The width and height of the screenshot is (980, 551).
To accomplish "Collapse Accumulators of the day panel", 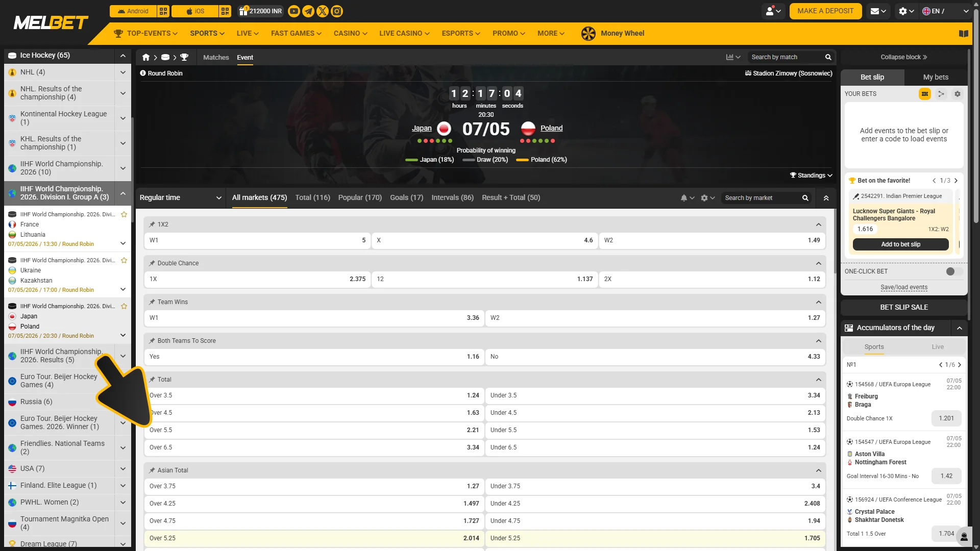I will click(x=960, y=328).
